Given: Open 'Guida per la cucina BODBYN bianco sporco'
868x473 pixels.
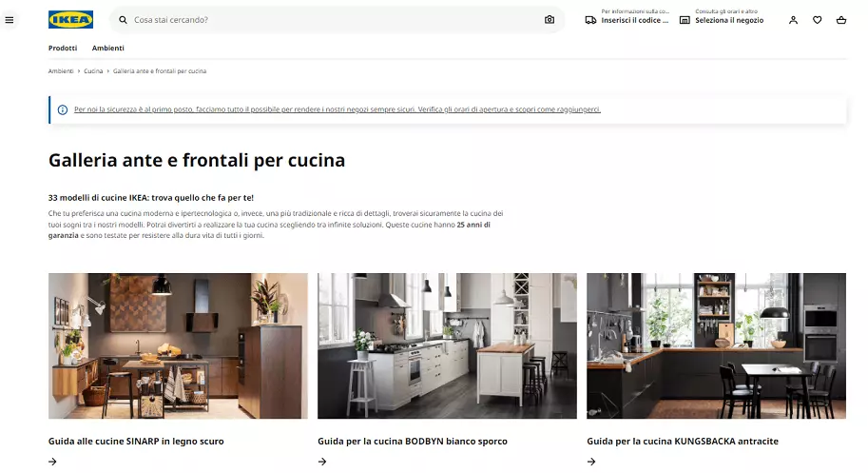Looking at the screenshot, I should [413, 442].
